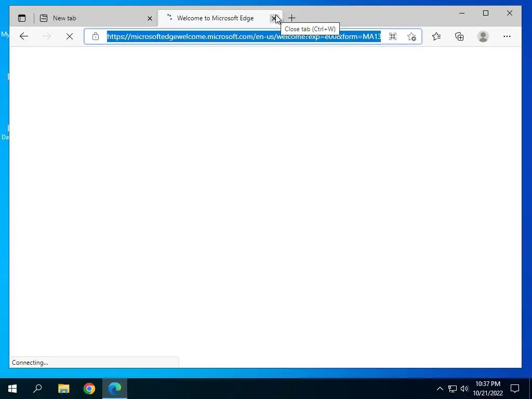The height and width of the screenshot is (399, 532).
Task: View site information via lock icon
Action: click(96, 36)
